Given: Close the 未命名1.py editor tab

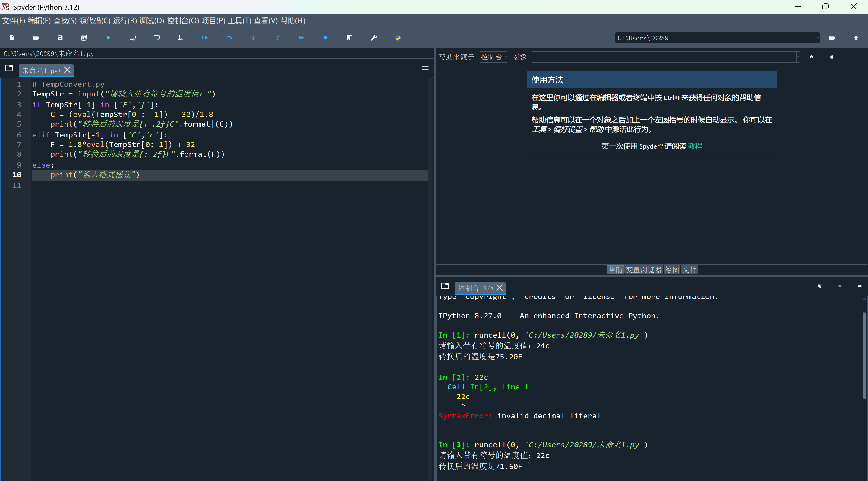Looking at the screenshot, I should [x=68, y=70].
